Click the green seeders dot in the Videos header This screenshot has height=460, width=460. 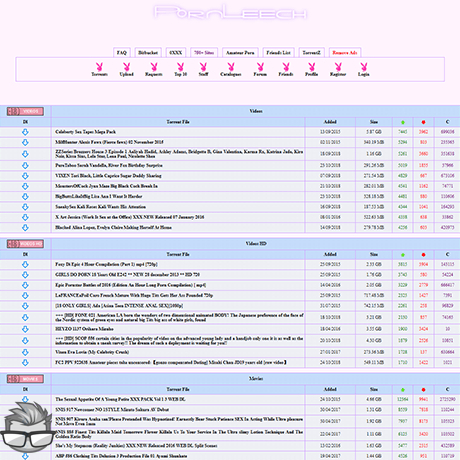[x=403, y=122]
